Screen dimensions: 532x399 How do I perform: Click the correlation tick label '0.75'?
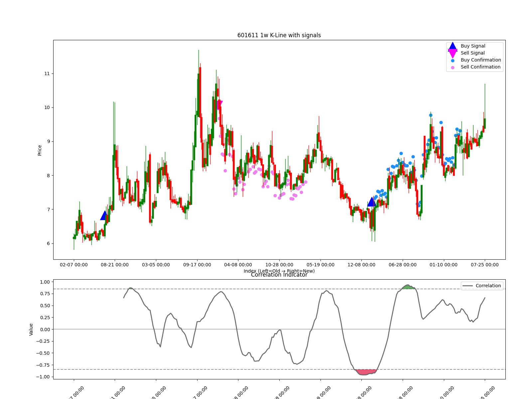click(45, 294)
